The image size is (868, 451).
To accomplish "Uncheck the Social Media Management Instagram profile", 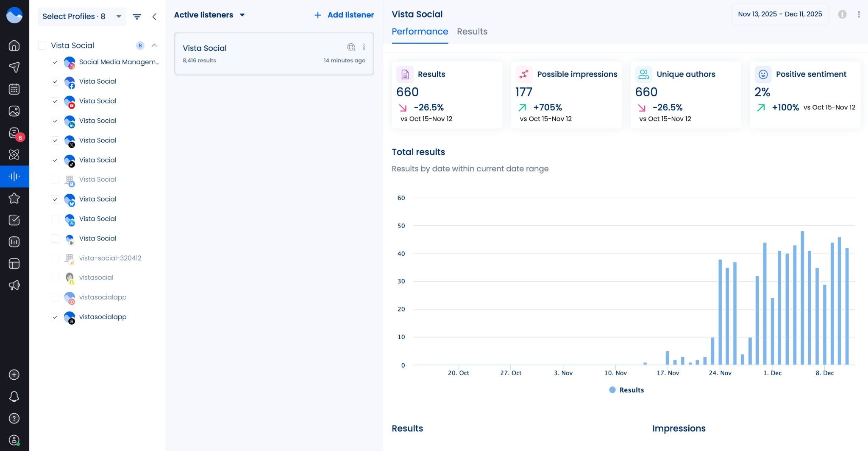I will (55, 62).
